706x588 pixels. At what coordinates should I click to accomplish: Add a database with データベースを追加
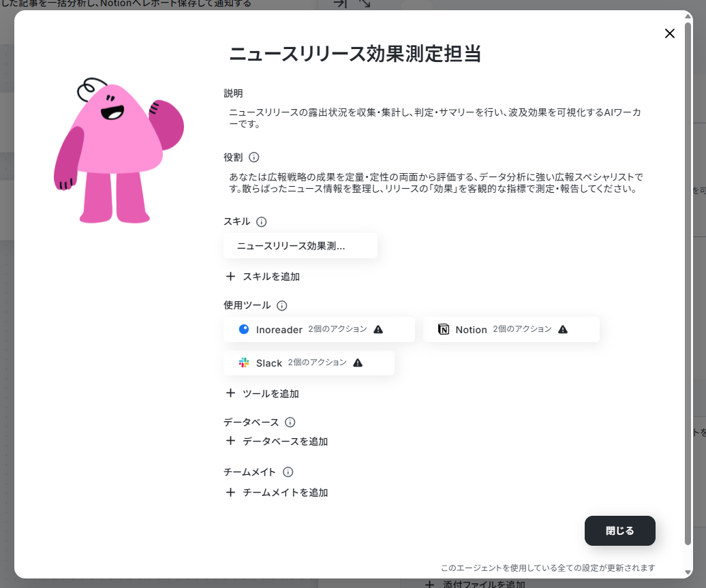pos(277,442)
